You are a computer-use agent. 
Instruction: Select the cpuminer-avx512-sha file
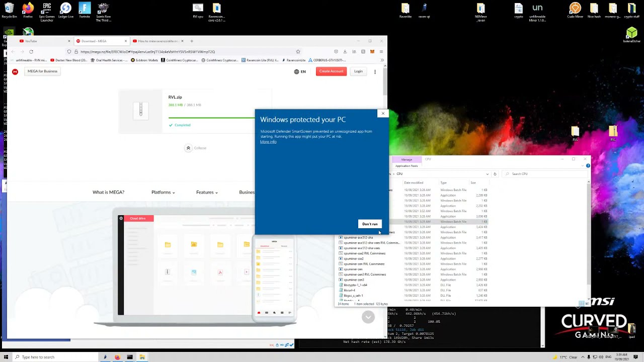tap(358, 237)
